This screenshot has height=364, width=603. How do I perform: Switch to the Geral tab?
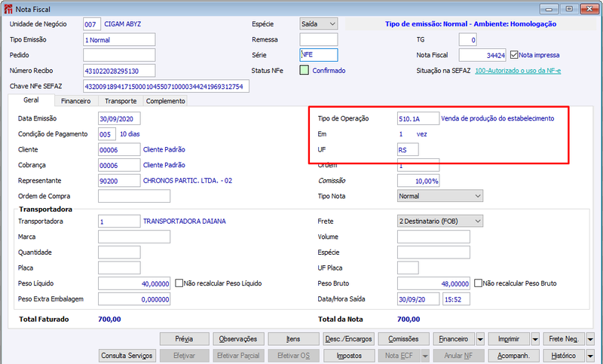[31, 100]
